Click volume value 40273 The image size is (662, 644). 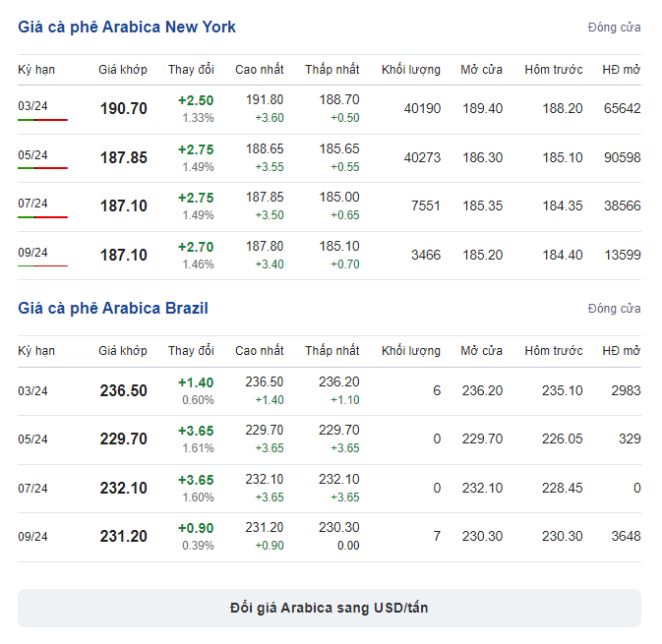(x=422, y=158)
